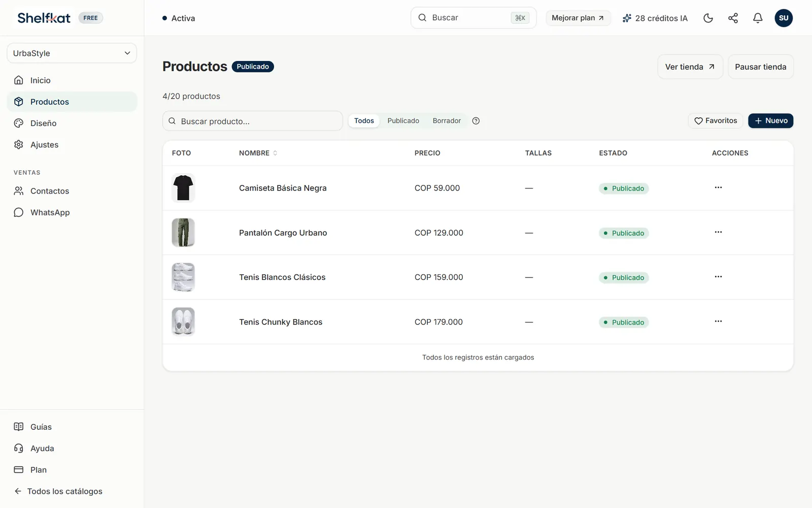Select the Publicado filter tab
812x508 pixels.
pyautogui.click(x=403, y=121)
